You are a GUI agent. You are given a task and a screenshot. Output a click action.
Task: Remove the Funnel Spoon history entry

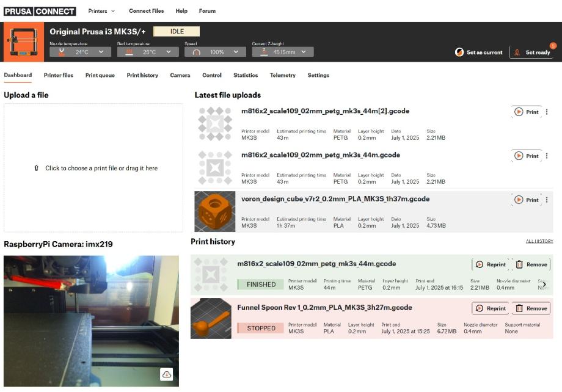pos(531,308)
